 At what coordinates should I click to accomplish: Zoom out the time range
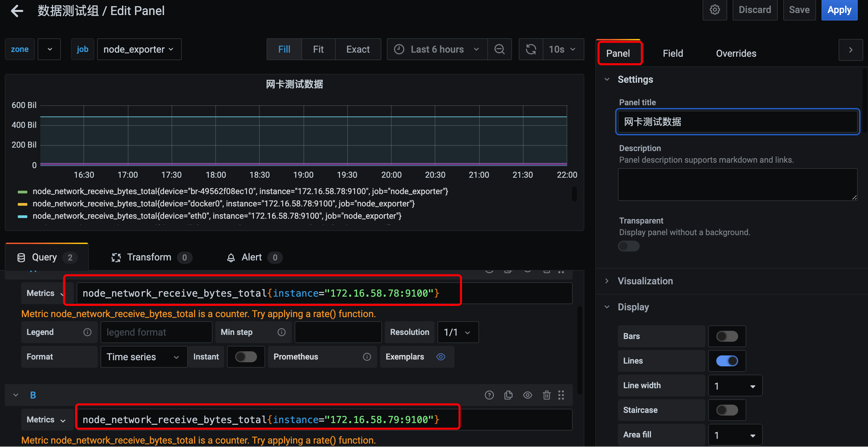tap(500, 49)
